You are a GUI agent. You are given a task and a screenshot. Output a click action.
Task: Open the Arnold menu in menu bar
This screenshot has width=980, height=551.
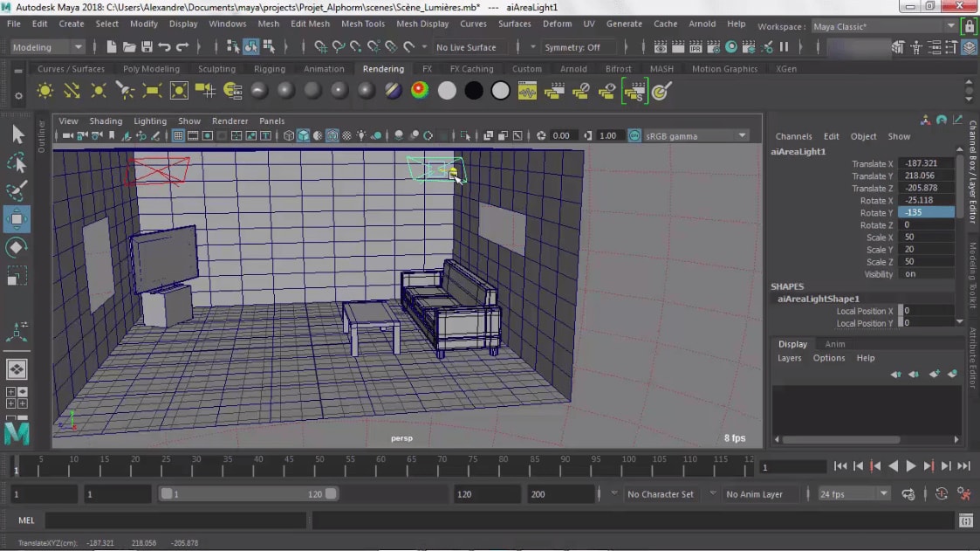[702, 24]
